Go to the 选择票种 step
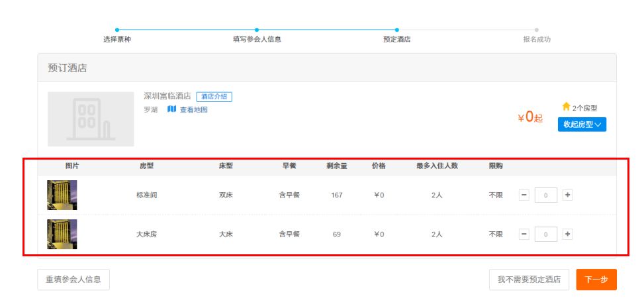The width and height of the screenshot is (644, 302). point(117,40)
